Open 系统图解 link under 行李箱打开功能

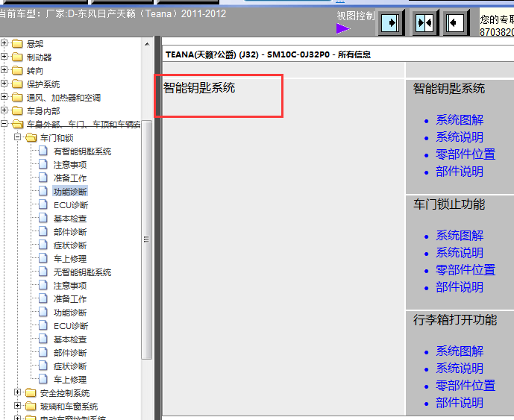tap(460, 351)
